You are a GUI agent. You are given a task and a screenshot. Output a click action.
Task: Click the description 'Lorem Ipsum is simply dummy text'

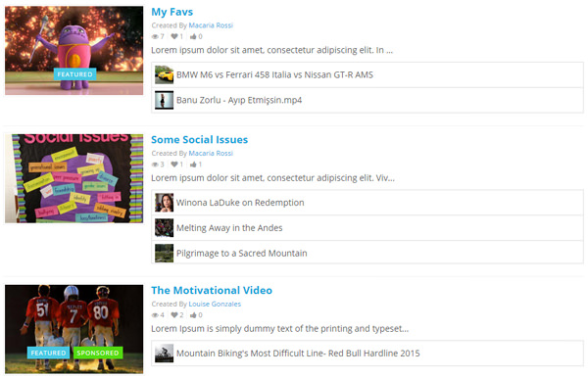tap(279, 329)
